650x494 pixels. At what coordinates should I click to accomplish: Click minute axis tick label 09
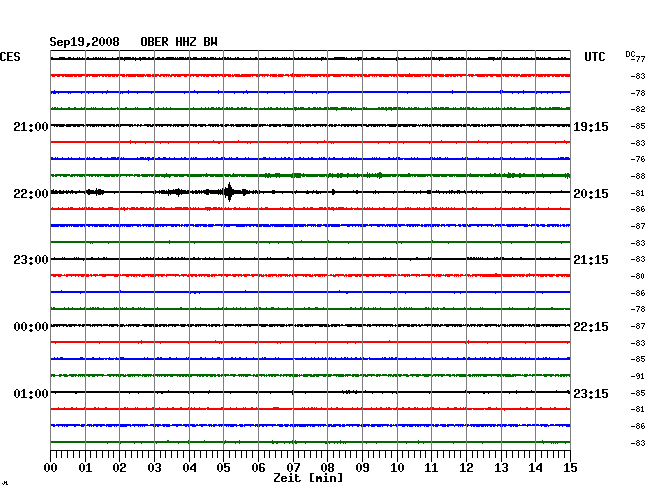362,467
